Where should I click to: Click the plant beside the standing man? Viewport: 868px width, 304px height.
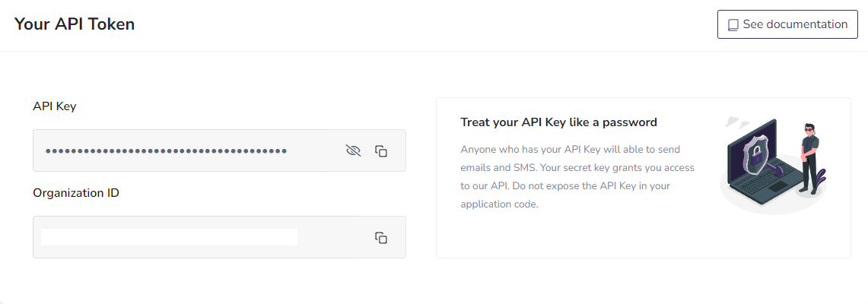(x=822, y=179)
